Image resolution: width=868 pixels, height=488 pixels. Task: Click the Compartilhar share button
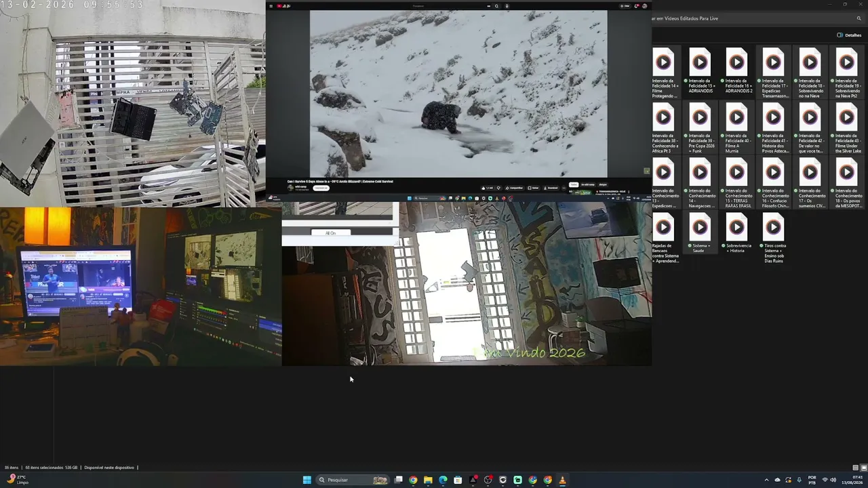click(514, 188)
